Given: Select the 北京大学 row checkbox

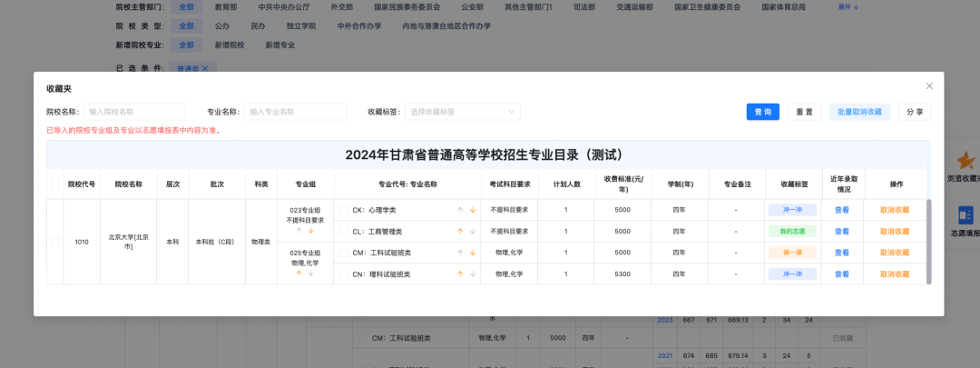Looking at the screenshot, I should [55, 242].
